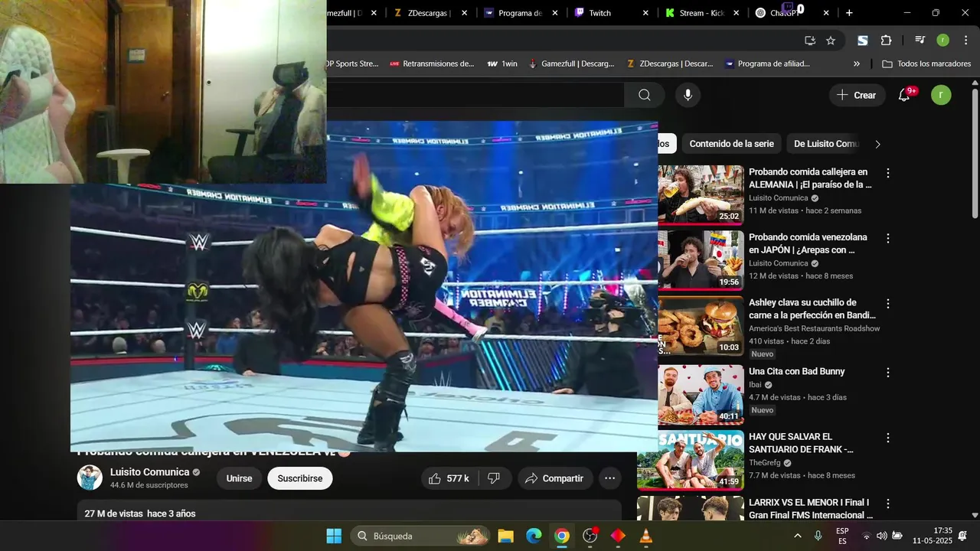Screen dimensions: 980x551
Task: Open Una Cita con Bad Bunny thumbnail
Action: (701, 394)
